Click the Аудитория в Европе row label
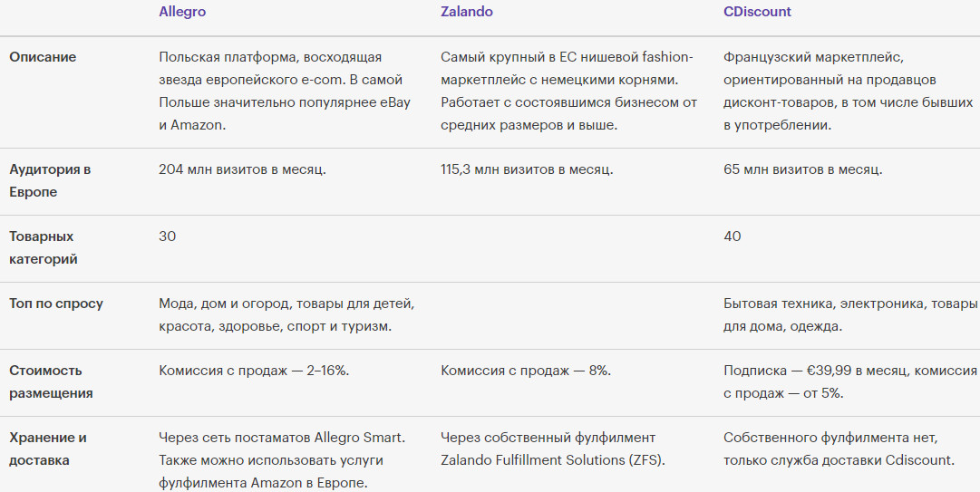The width and height of the screenshot is (980, 492). 50,180
